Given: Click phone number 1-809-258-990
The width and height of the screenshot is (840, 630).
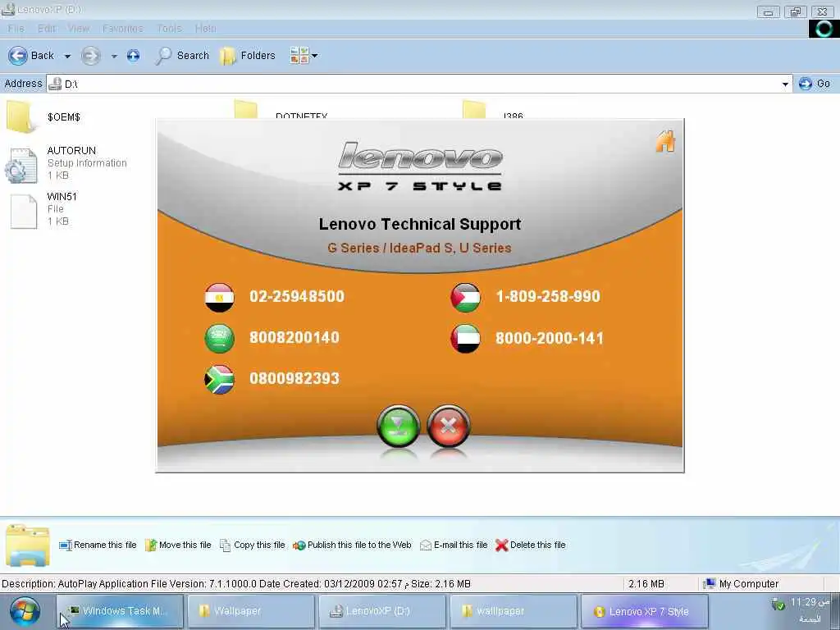Looking at the screenshot, I should coord(548,297).
